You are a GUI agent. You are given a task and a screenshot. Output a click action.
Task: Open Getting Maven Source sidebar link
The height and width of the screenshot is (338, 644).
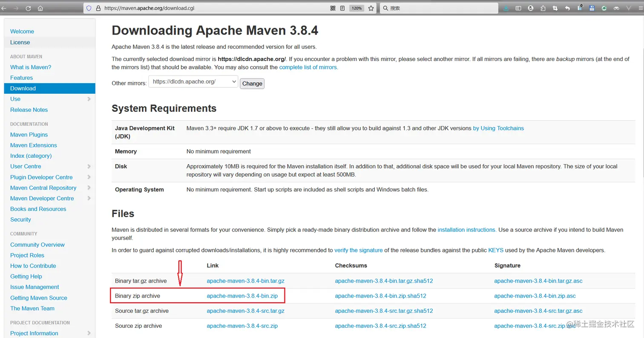pyautogui.click(x=39, y=298)
